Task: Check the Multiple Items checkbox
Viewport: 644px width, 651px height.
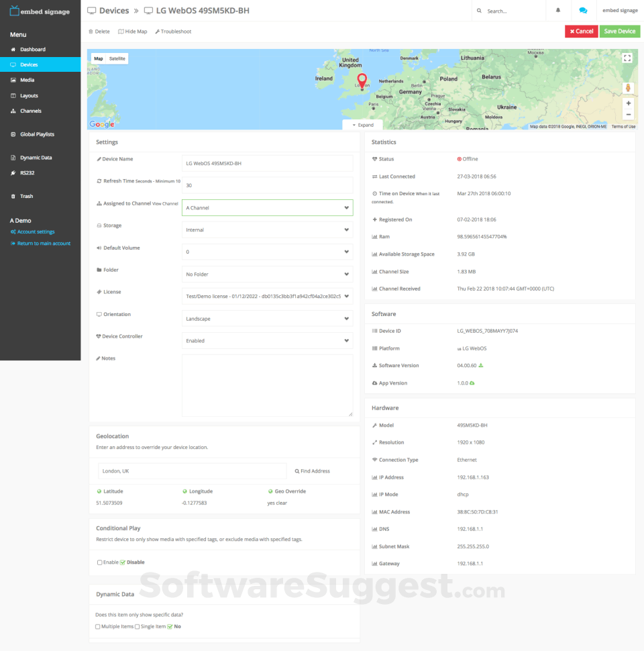Action: point(98,627)
